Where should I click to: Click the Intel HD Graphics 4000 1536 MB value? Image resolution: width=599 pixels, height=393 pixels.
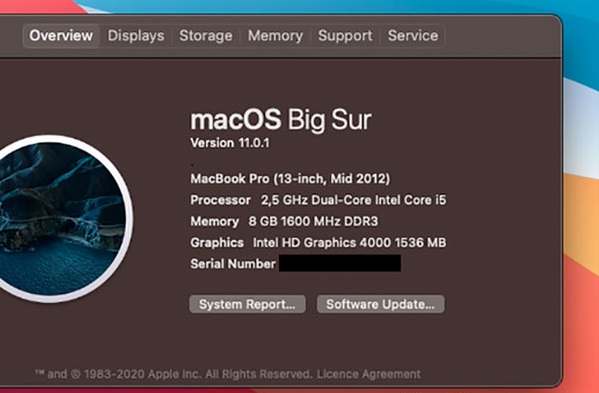tap(350, 243)
